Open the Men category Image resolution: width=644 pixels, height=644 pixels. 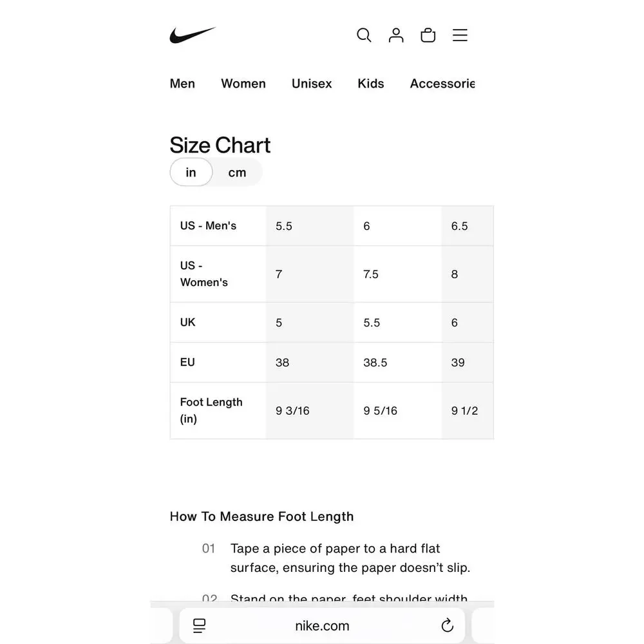click(182, 84)
